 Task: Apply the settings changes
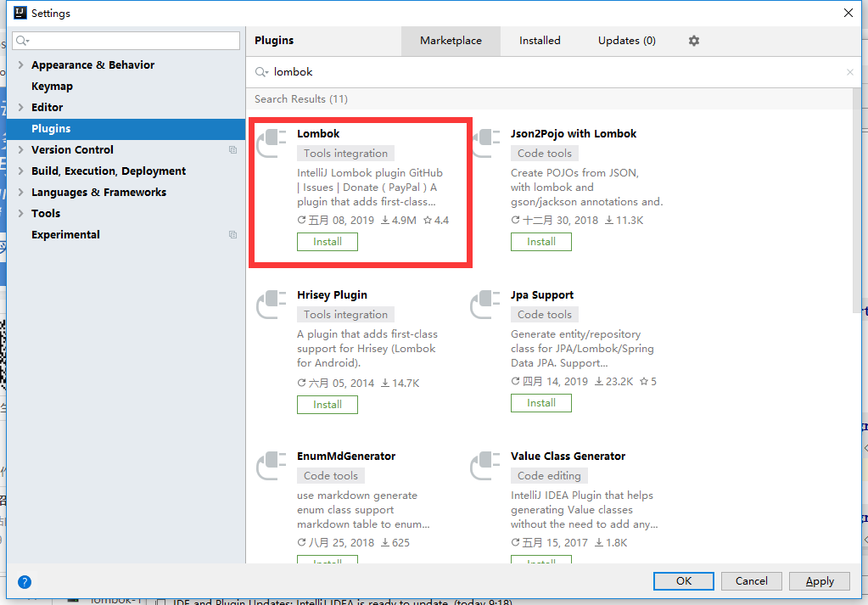820,581
